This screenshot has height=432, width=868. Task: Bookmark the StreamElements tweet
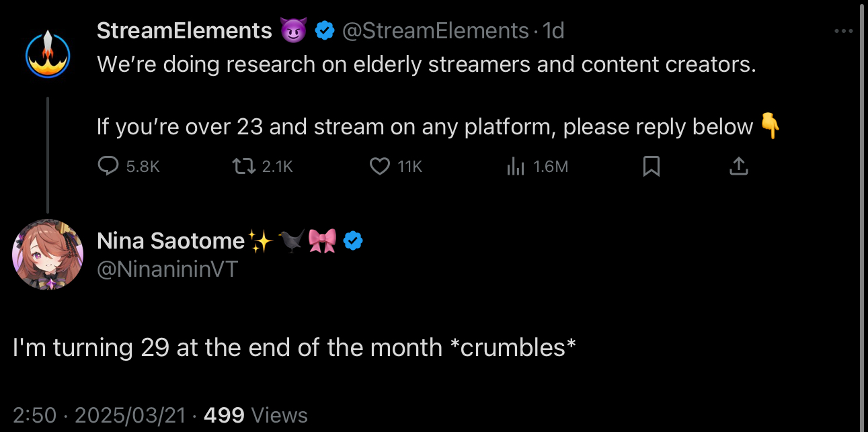(x=651, y=166)
